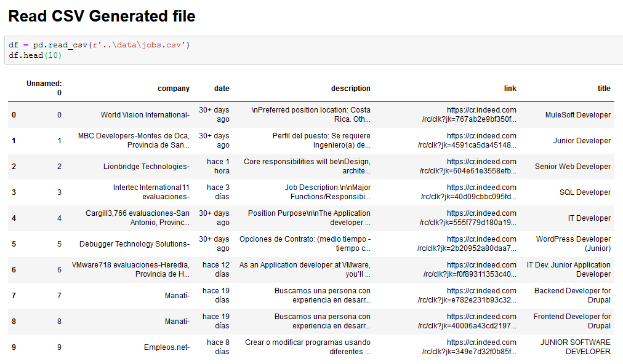Click the link cell containing jk=604e61e3558efb
This screenshot has height=364, width=623.
(468, 166)
